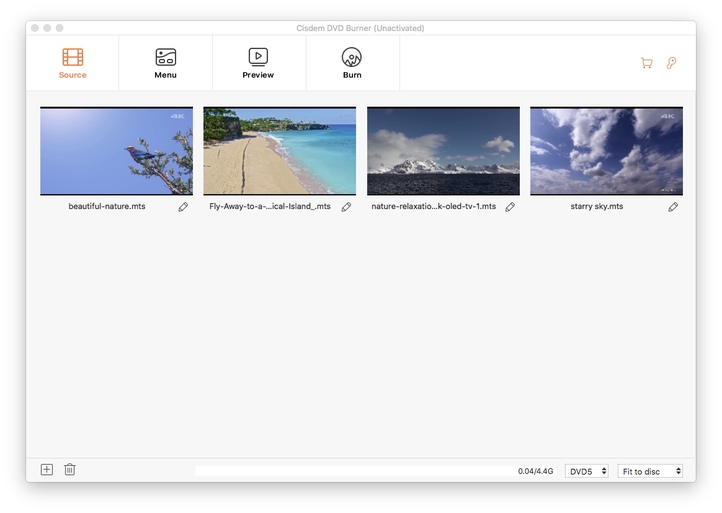Select the starry sky clouds thumbnail
Image resolution: width=722 pixels, height=513 pixels.
tap(606, 151)
